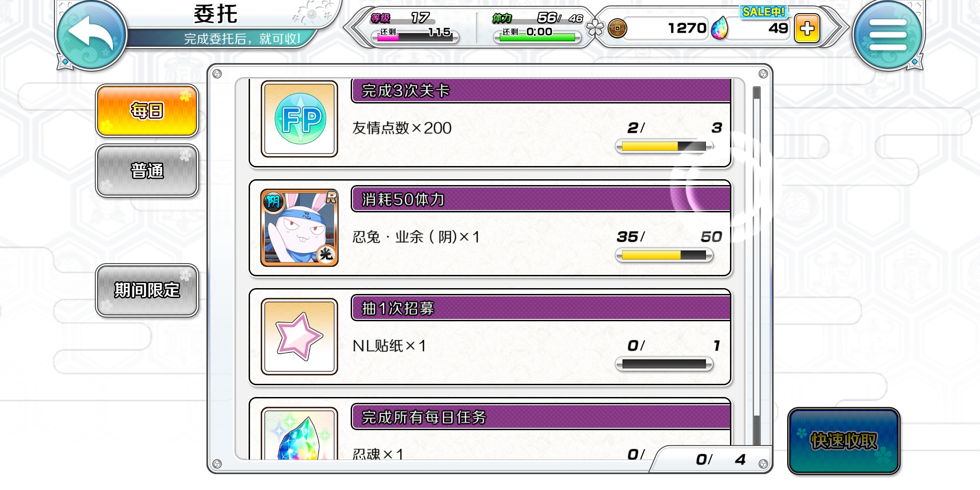Screen dimensions: 980x490
Task: Tap the pink star NL sticker icon
Action: [299, 337]
